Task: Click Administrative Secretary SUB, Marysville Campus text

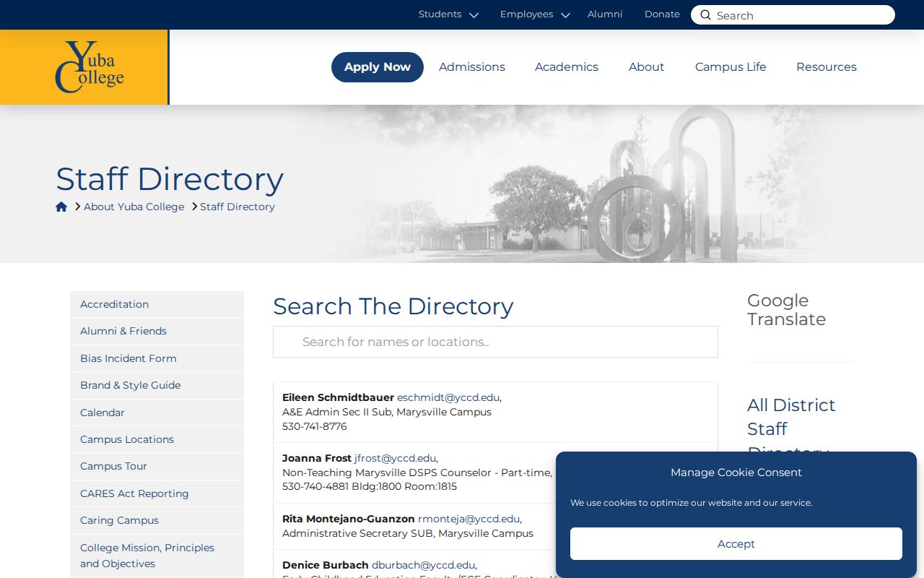Action: coord(408,533)
